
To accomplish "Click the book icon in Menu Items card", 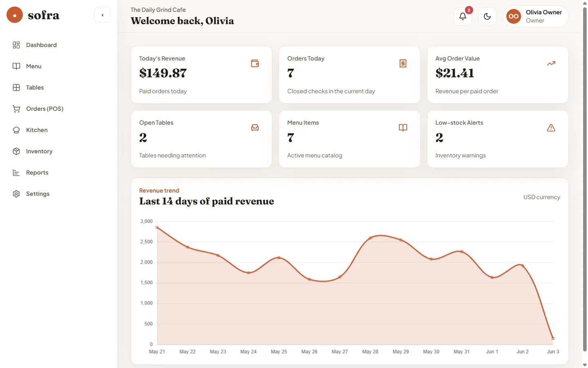I will (x=403, y=128).
